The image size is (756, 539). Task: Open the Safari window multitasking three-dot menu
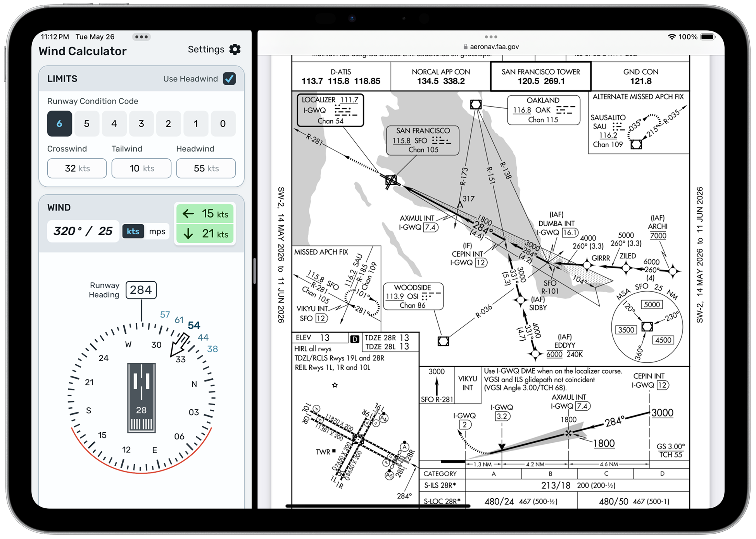(491, 37)
